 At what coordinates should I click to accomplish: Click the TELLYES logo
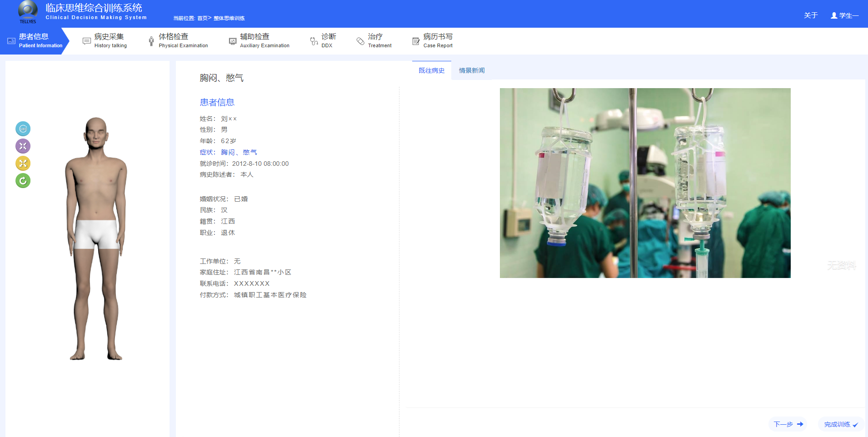coord(28,12)
